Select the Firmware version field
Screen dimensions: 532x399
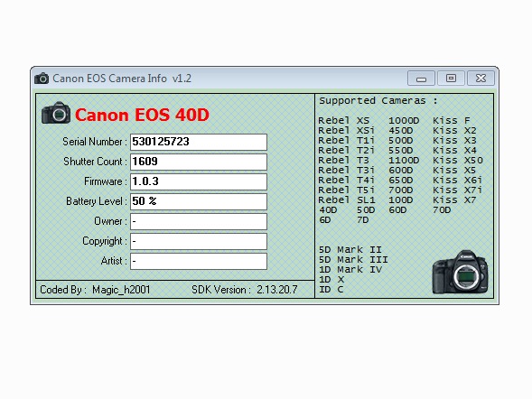click(x=199, y=181)
